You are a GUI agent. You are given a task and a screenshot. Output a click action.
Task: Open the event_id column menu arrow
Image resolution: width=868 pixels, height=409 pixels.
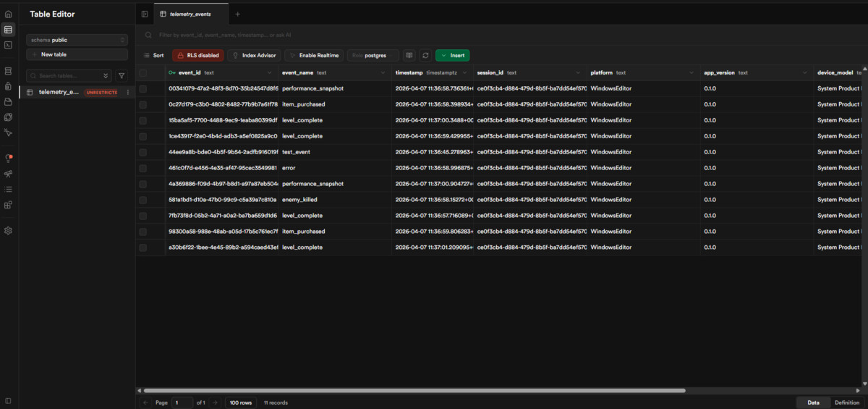(269, 73)
